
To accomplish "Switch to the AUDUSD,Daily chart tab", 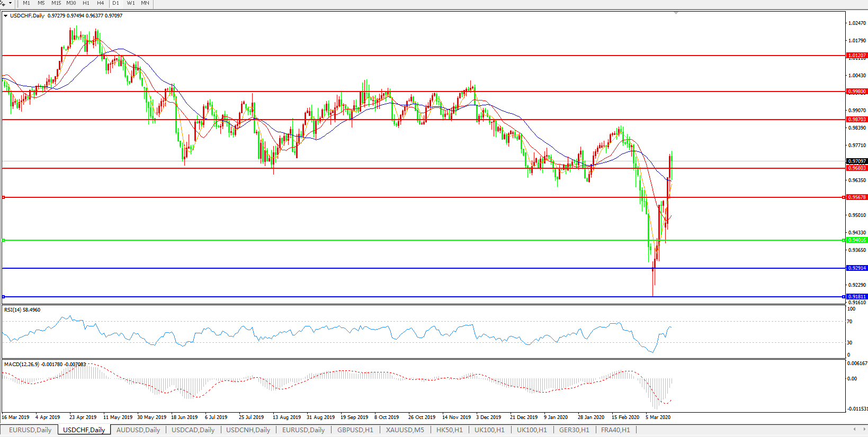I will pyautogui.click(x=138, y=430).
